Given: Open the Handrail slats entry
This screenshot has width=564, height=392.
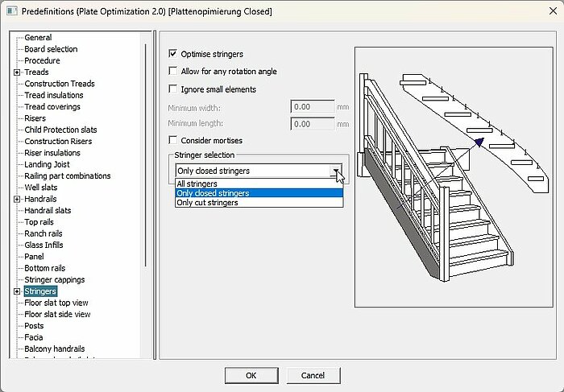Looking at the screenshot, I should pyautogui.click(x=48, y=210).
